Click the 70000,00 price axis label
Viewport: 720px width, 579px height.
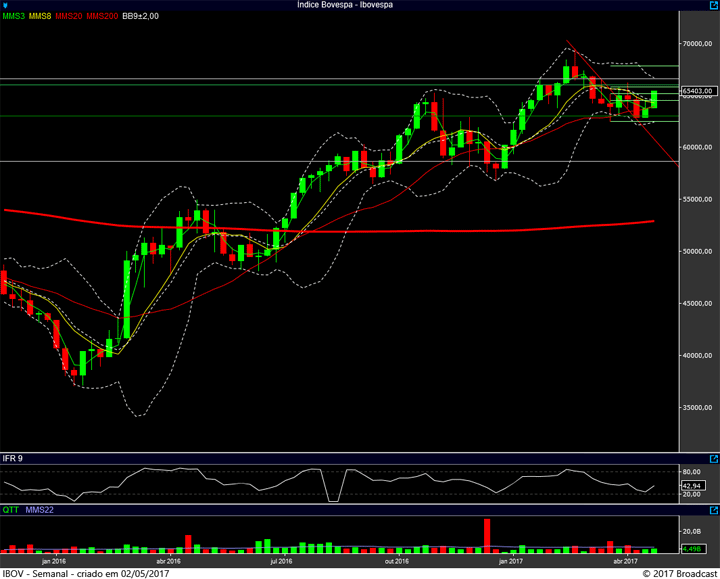[x=696, y=44]
